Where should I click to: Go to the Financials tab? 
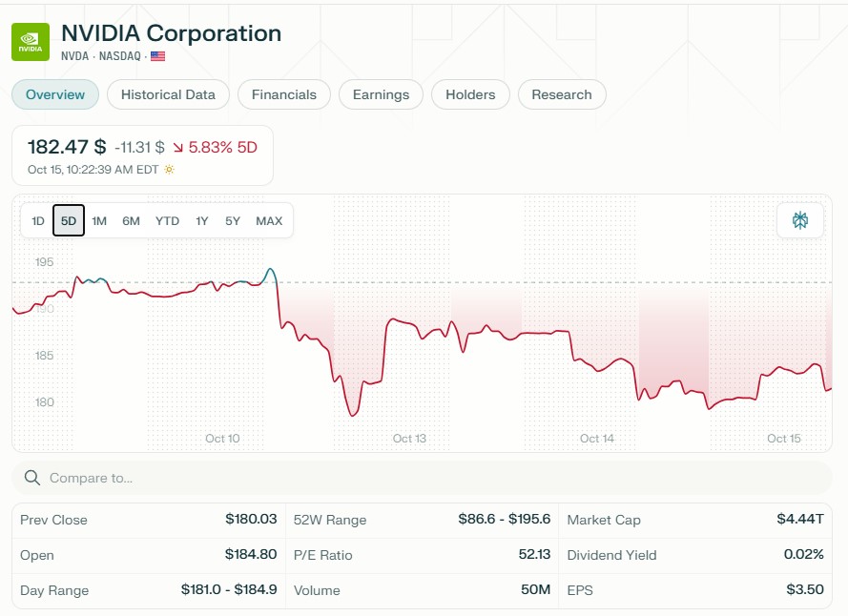tap(284, 94)
